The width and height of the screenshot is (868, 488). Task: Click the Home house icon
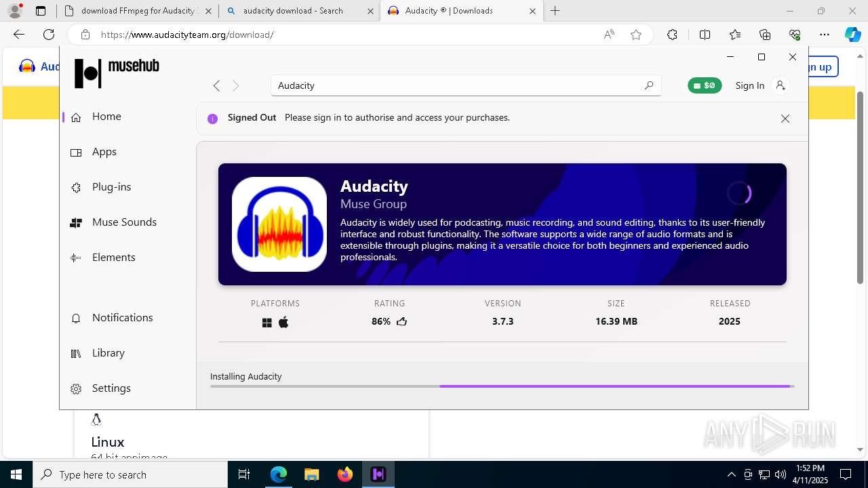click(x=77, y=117)
